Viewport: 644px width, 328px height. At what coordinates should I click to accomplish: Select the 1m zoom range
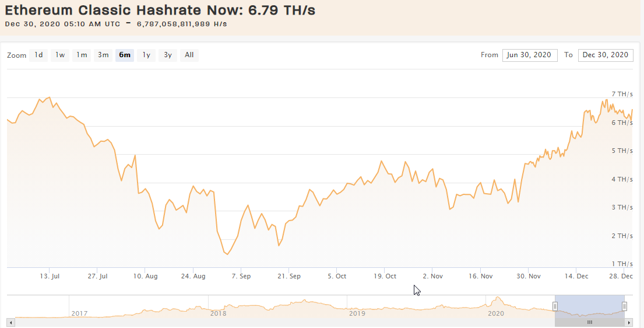tap(82, 55)
